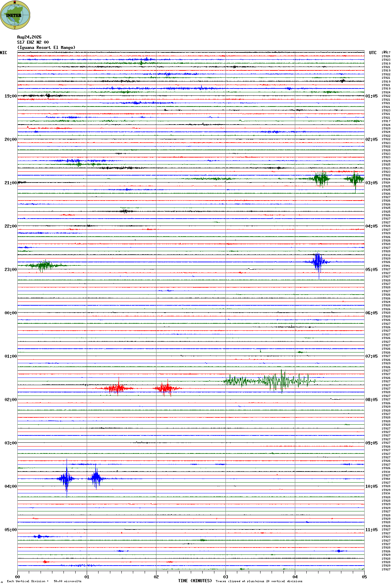Click the 00:00 local time label

[x=10, y=313]
